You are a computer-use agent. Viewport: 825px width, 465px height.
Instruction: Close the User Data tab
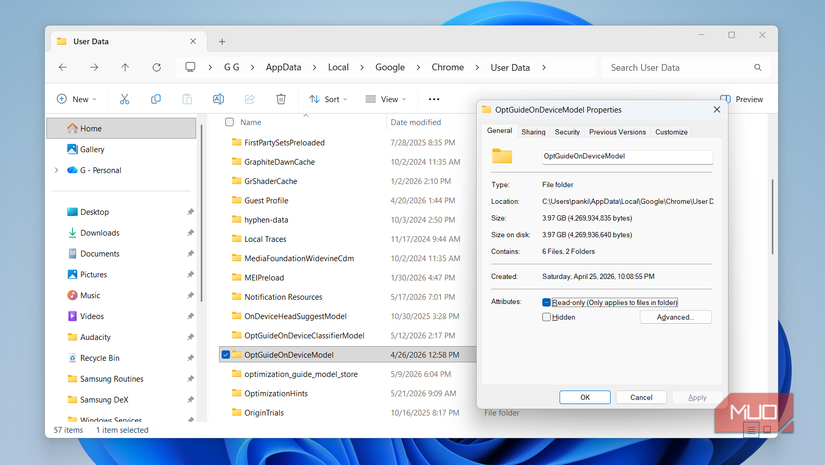click(x=193, y=41)
